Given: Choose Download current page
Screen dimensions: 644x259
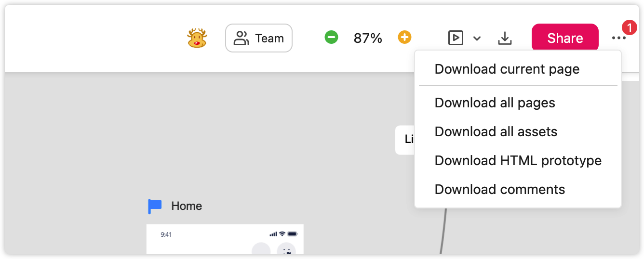Looking at the screenshot, I should pos(507,69).
